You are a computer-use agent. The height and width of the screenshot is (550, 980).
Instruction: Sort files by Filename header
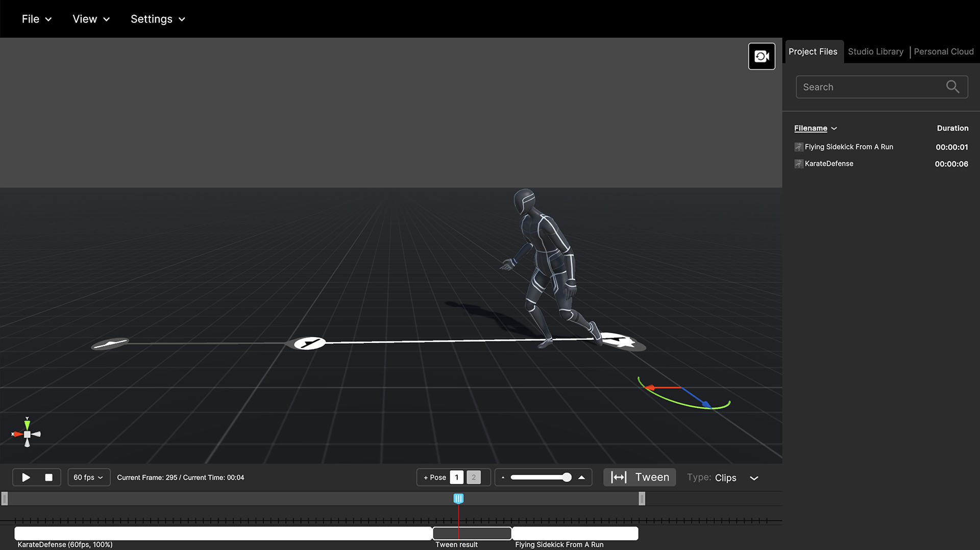(x=810, y=128)
